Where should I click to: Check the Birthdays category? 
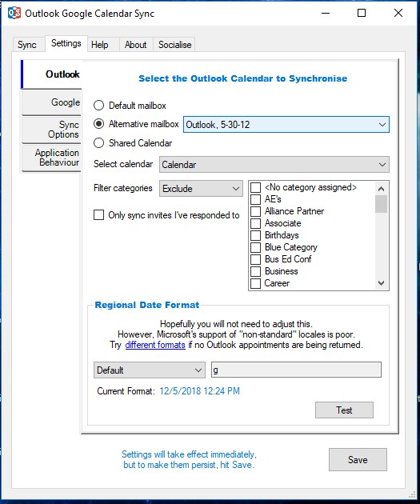(x=255, y=235)
